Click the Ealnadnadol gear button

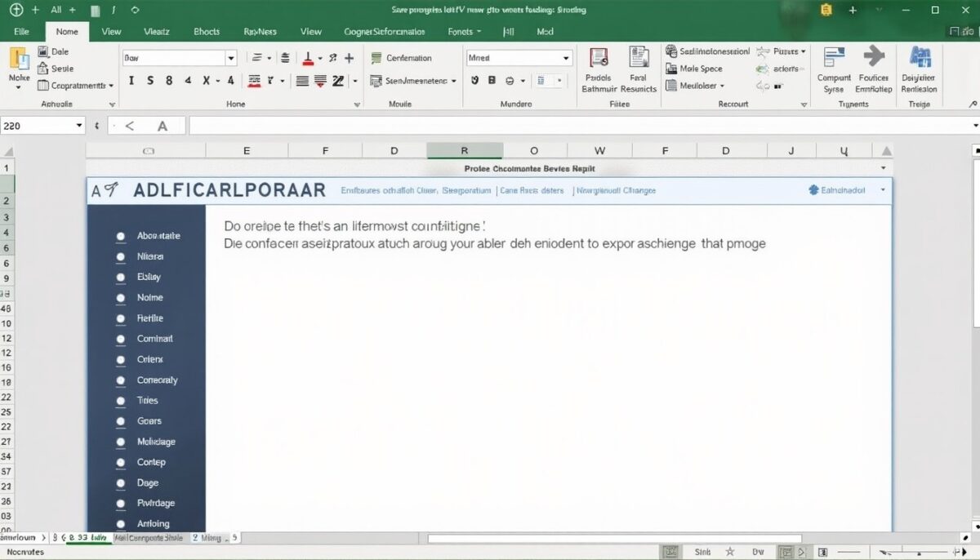836,189
